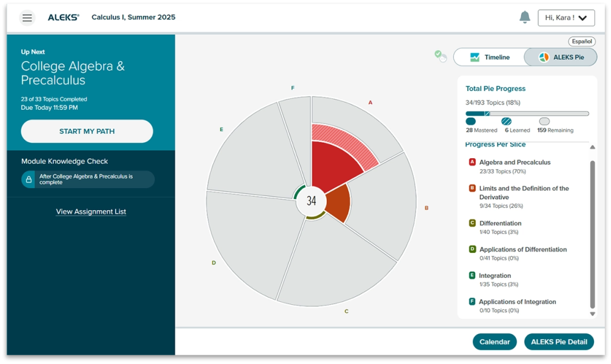611x364 pixels.
Task: Click the B icon for Limits and Derivative
Action: 472,189
